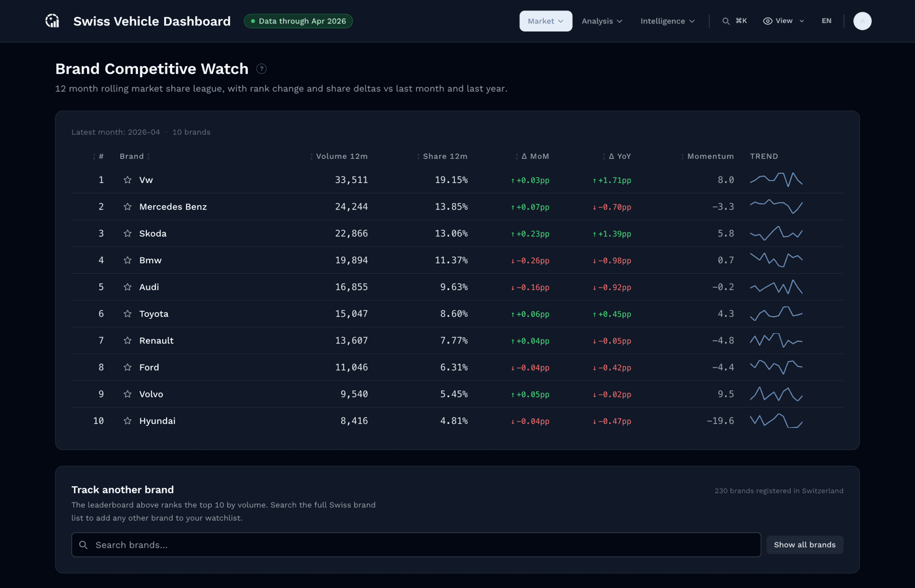Click Toyota YoY change +0.45pp
Screen dimensions: 915x588
(612, 314)
